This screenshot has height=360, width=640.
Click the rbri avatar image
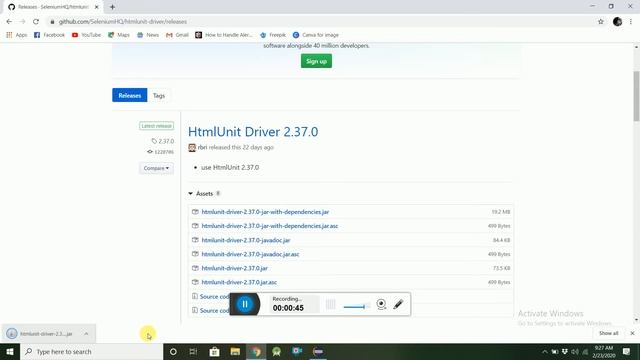[x=192, y=147]
